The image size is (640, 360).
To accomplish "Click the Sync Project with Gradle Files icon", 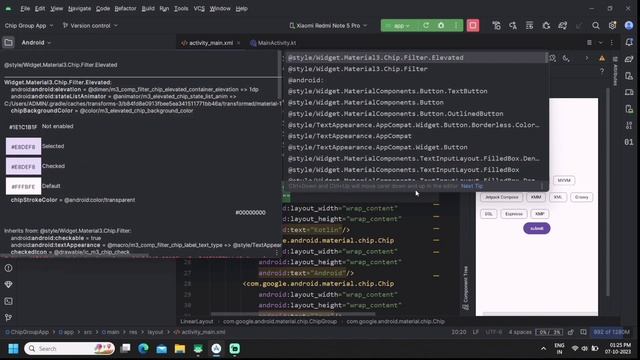I will (x=563, y=25).
